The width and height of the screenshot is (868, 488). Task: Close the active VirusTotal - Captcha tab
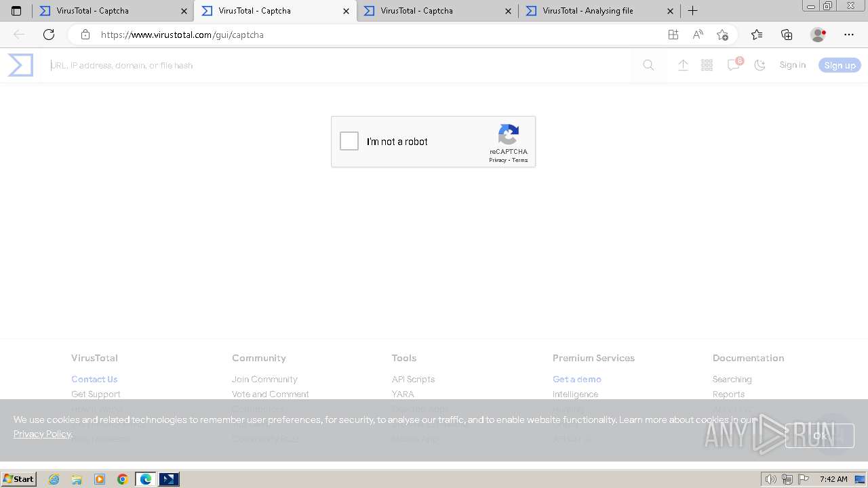point(346,11)
